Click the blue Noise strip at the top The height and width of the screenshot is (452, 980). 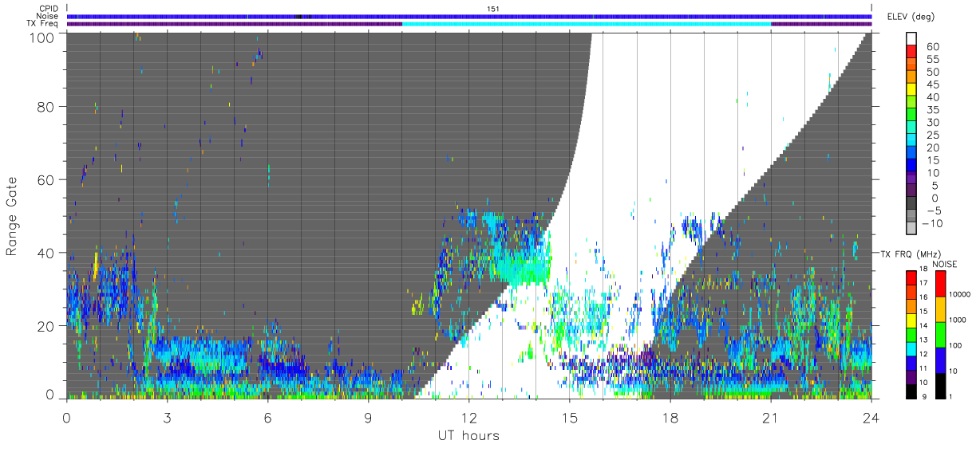pos(469,16)
